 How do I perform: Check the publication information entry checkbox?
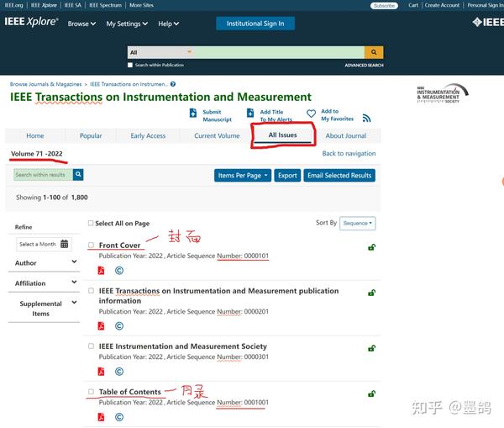tap(91, 291)
